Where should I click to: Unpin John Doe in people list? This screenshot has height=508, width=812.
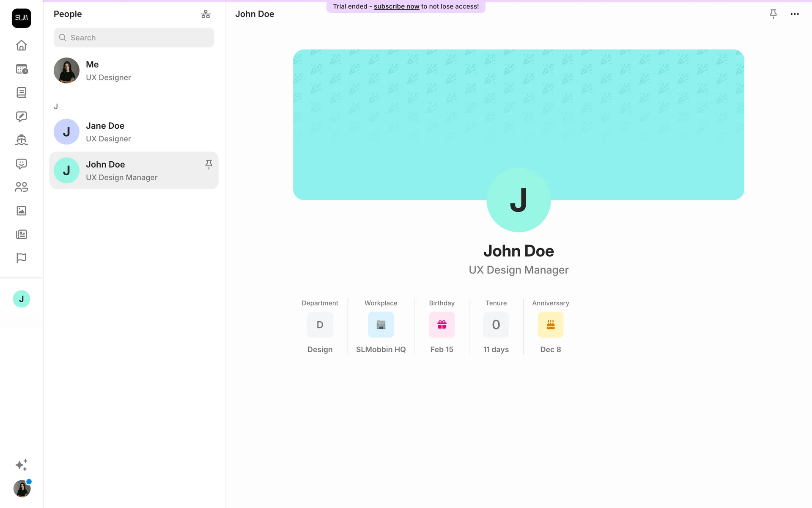coord(208,164)
